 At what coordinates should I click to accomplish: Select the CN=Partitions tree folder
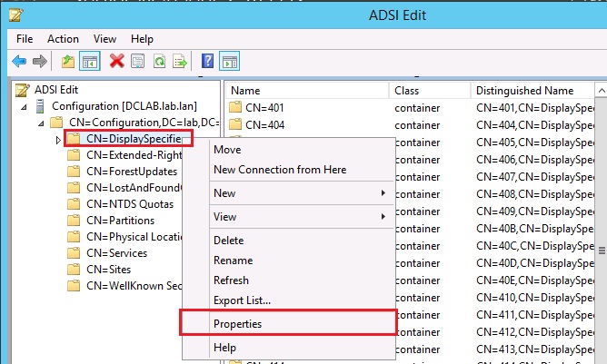[x=120, y=221]
